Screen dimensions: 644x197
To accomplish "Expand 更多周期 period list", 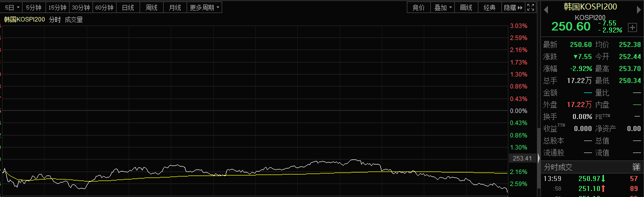I will pyautogui.click(x=204, y=7).
